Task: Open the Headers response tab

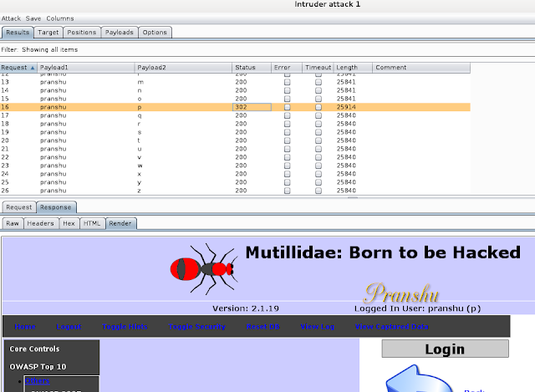Action: (41, 223)
